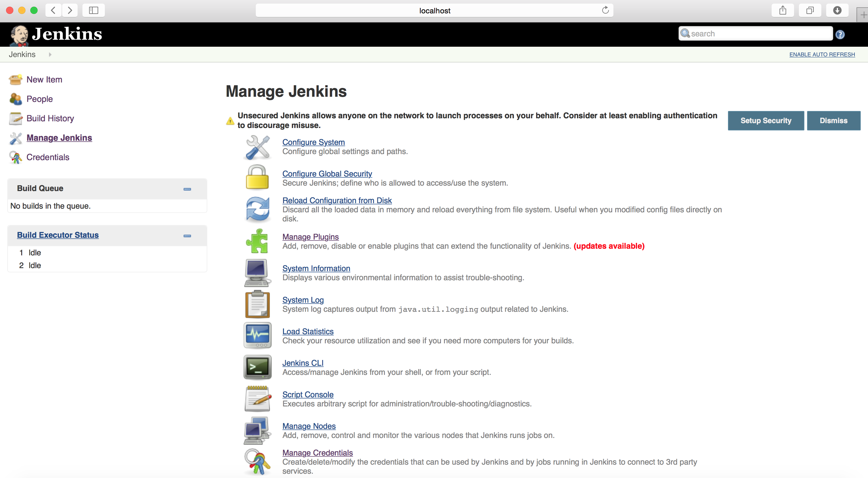Open the Load Statistics link

[x=308, y=332]
